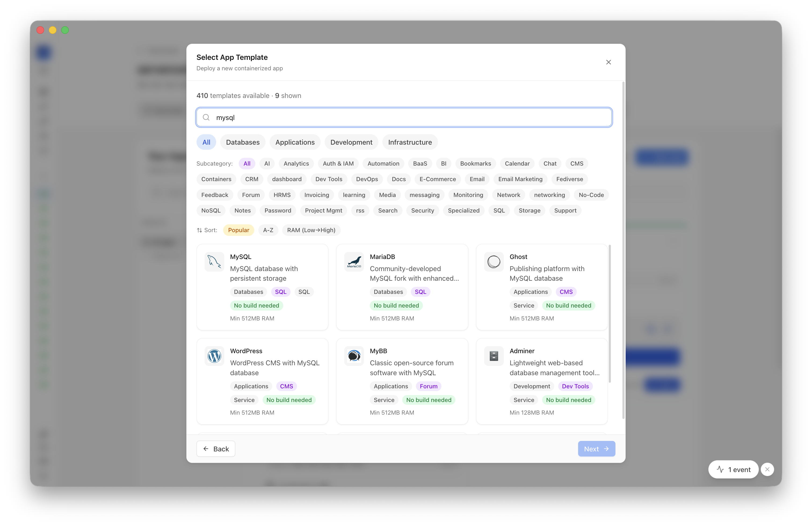Dismiss the 1 event notification
This screenshot has width=812, height=526.
tap(767, 469)
